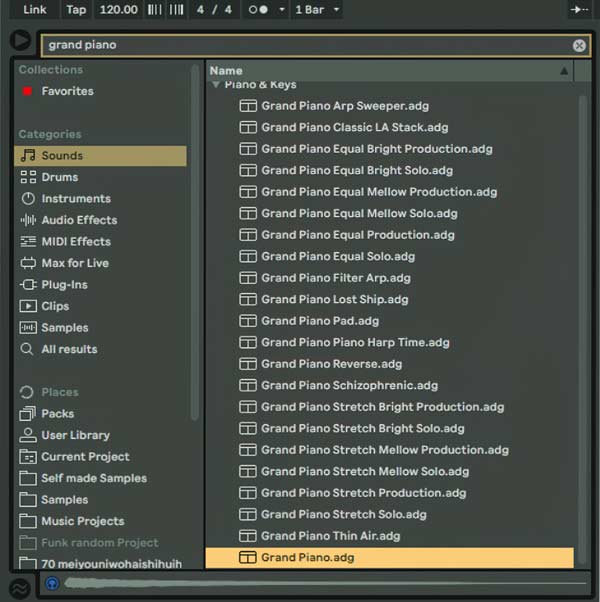Toggle the sort arrow in Name header
This screenshot has height=602, width=600.
pyautogui.click(x=564, y=71)
